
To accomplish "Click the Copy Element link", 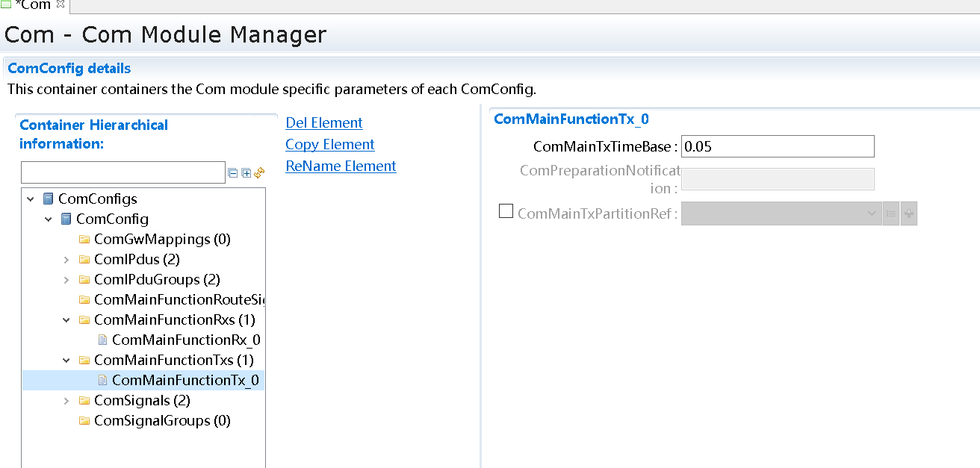I will pos(329,145).
